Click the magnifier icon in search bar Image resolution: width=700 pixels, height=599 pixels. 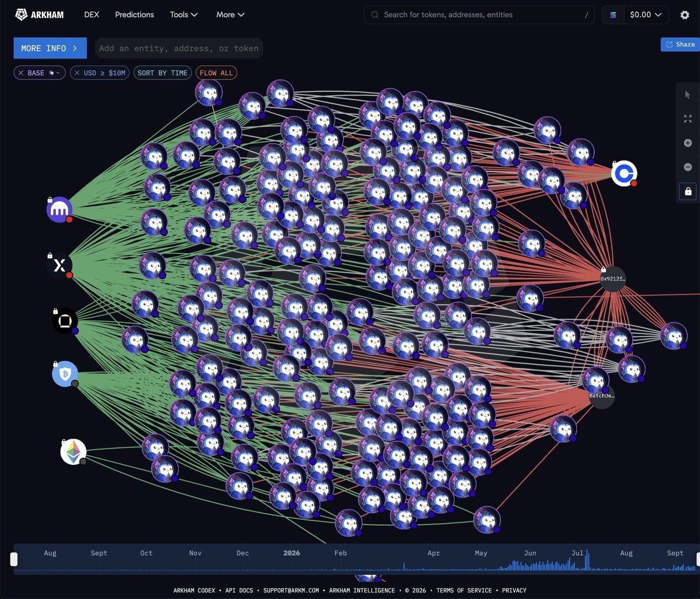point(375,15)
